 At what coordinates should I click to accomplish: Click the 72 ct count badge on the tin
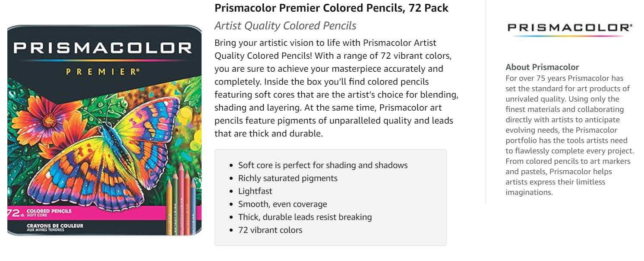pos(16,213)
